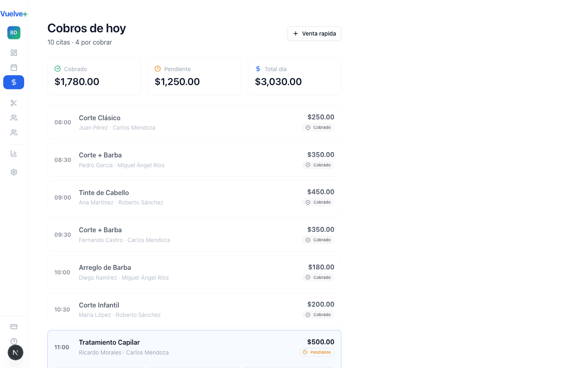Open the Tinte de Cabello appointment row
Image resolution: width=588 pixels, height=368 pixels.
point(194,197)
